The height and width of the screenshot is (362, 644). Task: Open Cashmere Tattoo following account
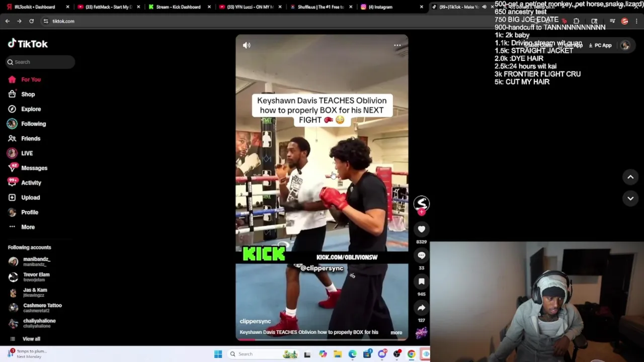pyautogui.click(x=34, y=307)
